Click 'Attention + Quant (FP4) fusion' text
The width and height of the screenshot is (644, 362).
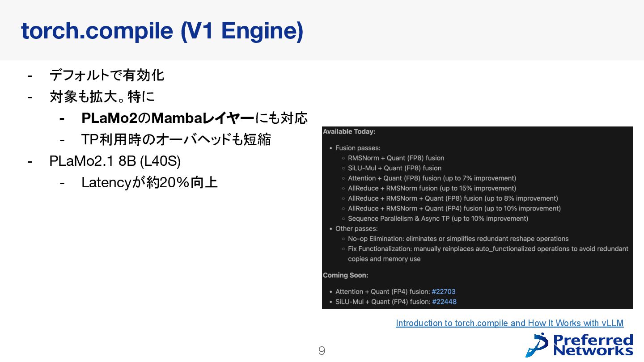tap(383, 291)
